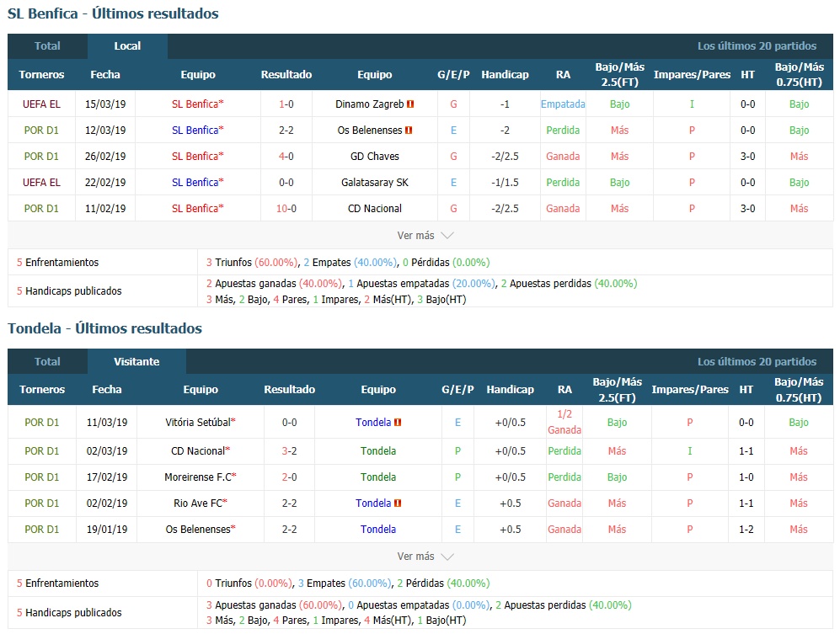Click red card icon in 02/02/19 Tondela row

click(398, 503)
